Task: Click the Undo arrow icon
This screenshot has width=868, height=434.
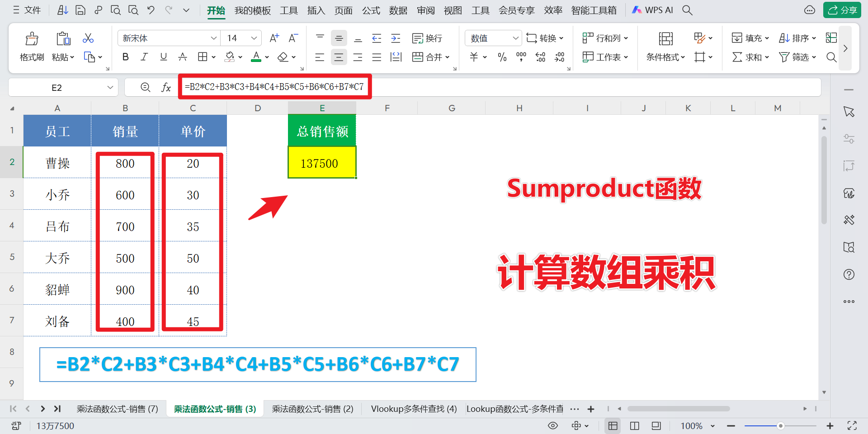Action: 151,10
